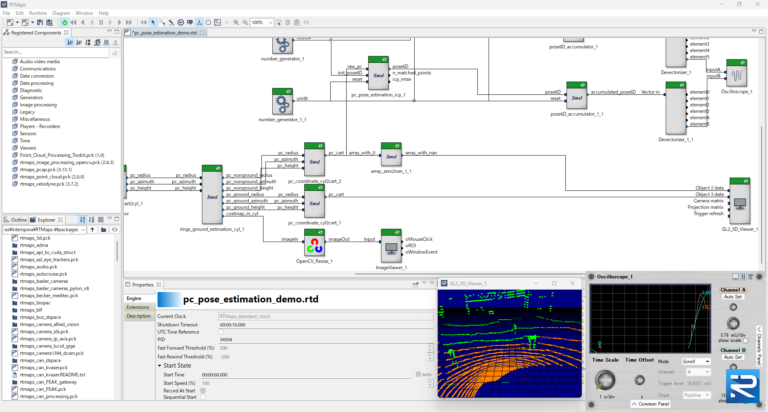Toggle the Start Time auto checkbox

pos(418,374)
